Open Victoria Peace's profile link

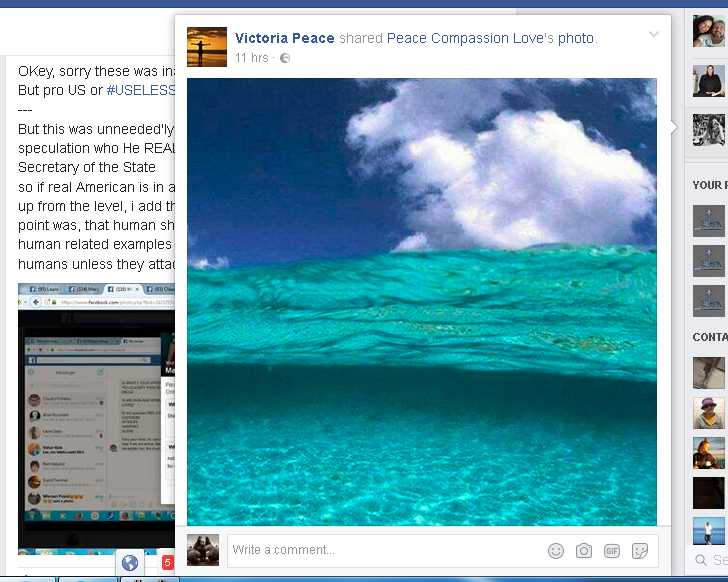click(x=284, y=38)
